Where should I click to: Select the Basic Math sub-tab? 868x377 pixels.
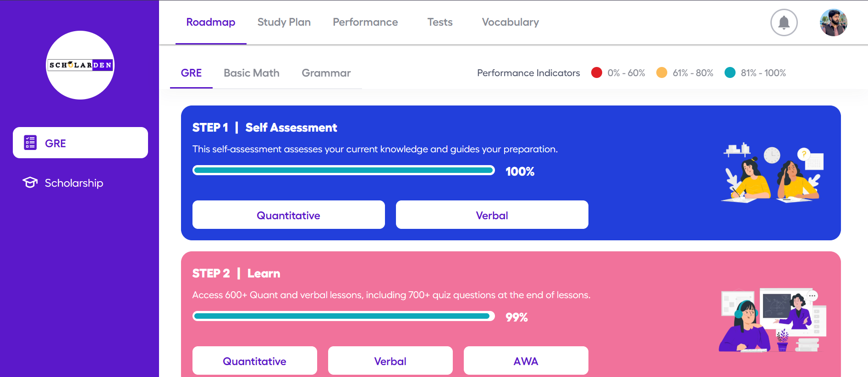251,73
